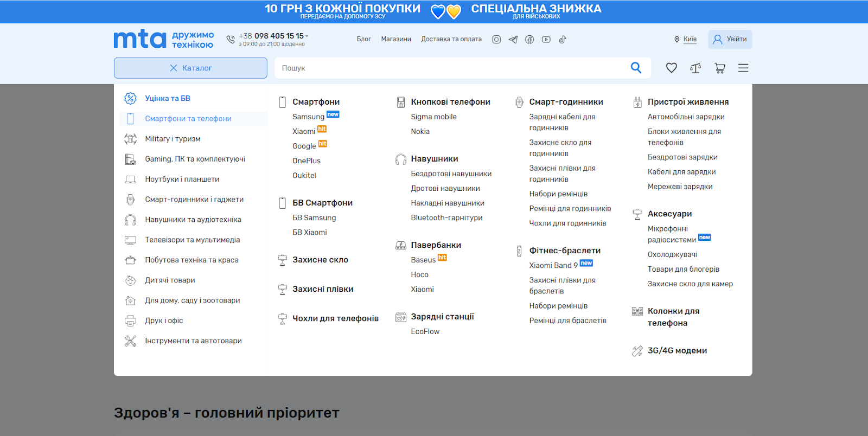
Task: Click the Колонки для телефона speaker icon
Action: tap(637, 311)
